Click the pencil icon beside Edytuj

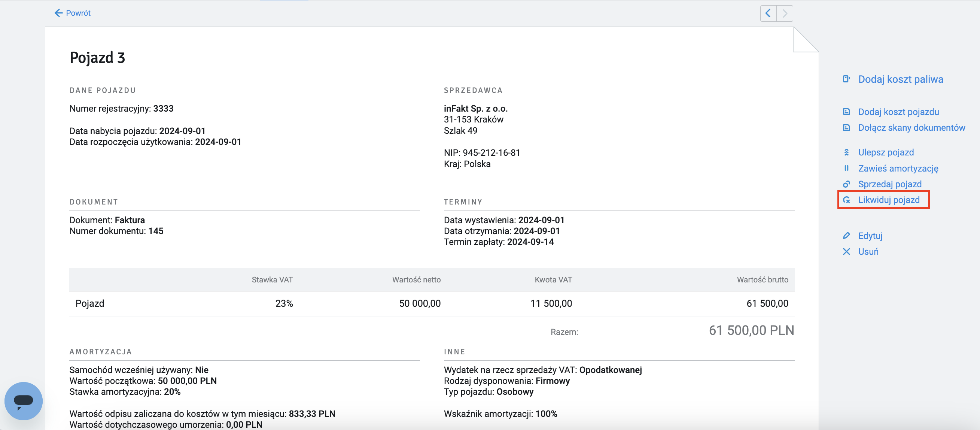point(846,236)
